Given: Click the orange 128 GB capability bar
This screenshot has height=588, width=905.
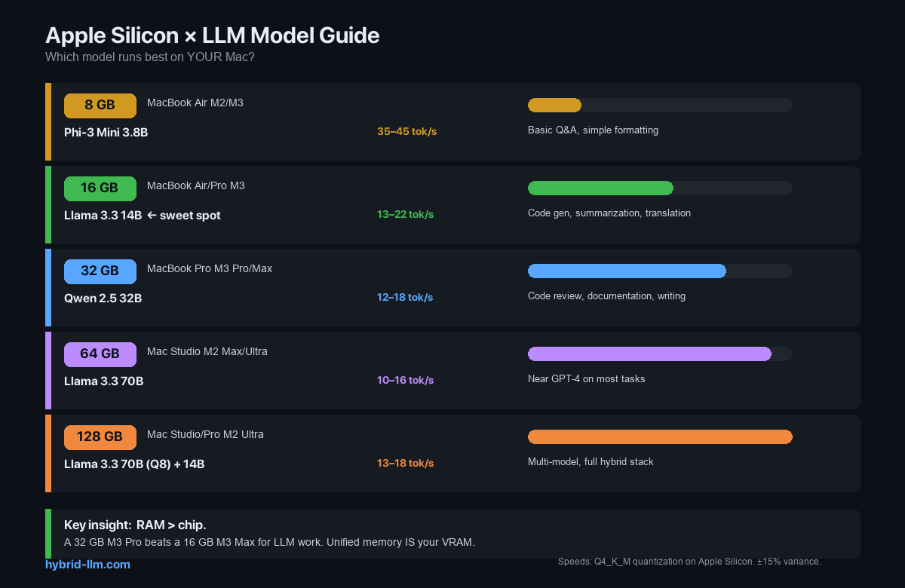Looking at the screenshot, I should click(660, 437).
